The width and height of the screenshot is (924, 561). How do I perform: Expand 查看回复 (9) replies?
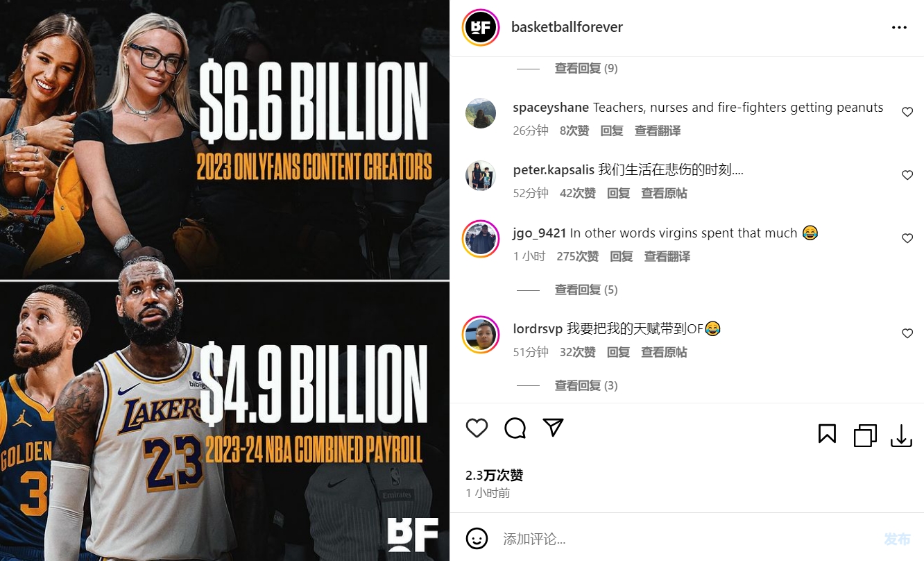(586, 68)
